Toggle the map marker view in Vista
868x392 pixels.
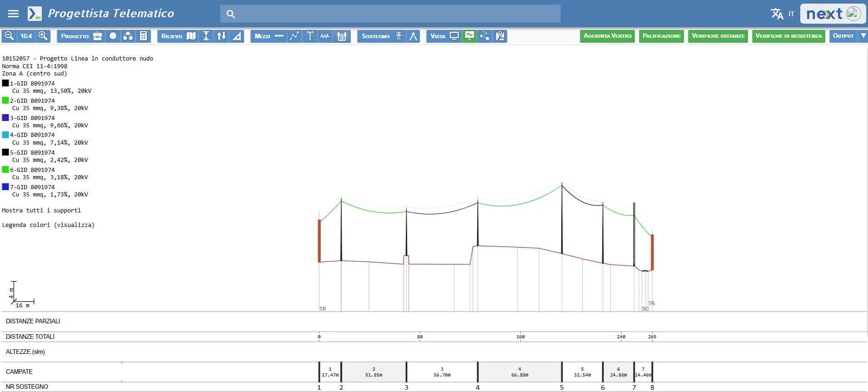click(x=500, y=36)
